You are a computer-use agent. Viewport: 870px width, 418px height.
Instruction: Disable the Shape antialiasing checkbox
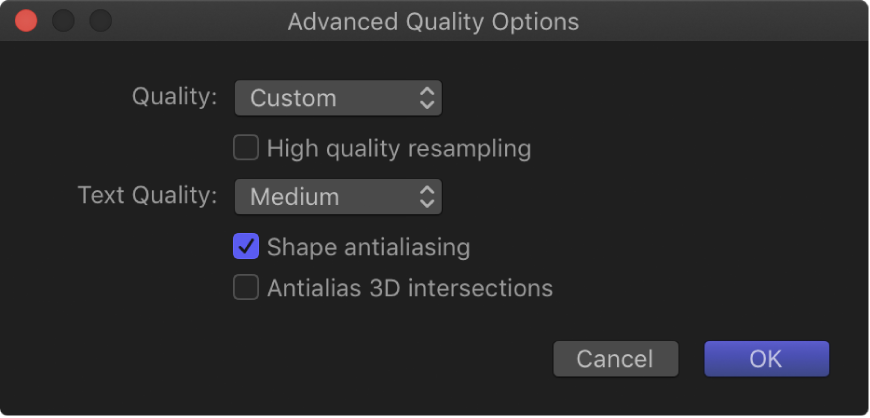[246, 246]
